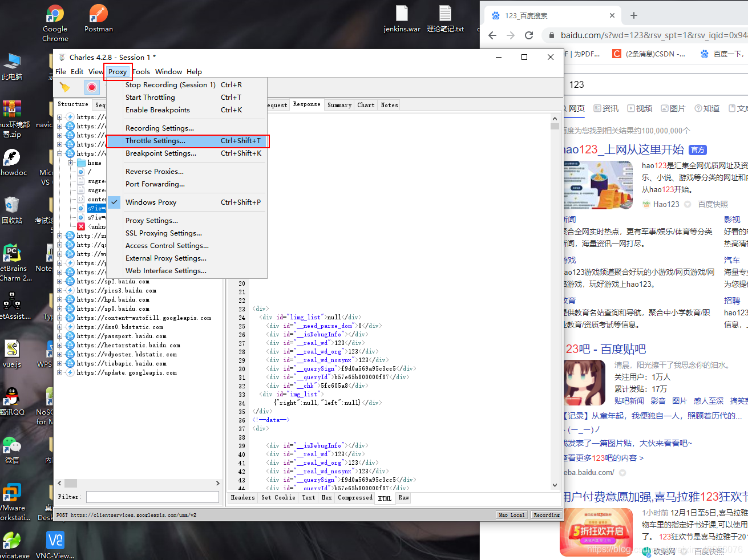
Task: Click the red X failed request icon
Action: (81, 226)
